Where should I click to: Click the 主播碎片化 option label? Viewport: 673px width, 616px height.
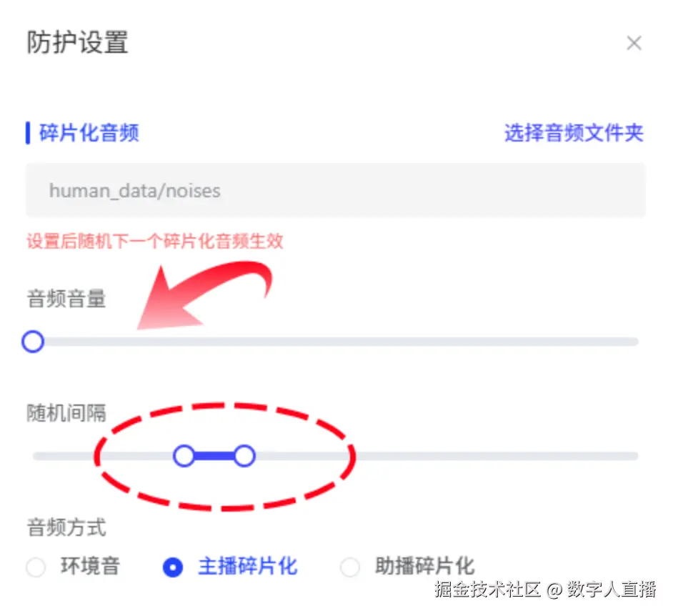pos(247,567)
